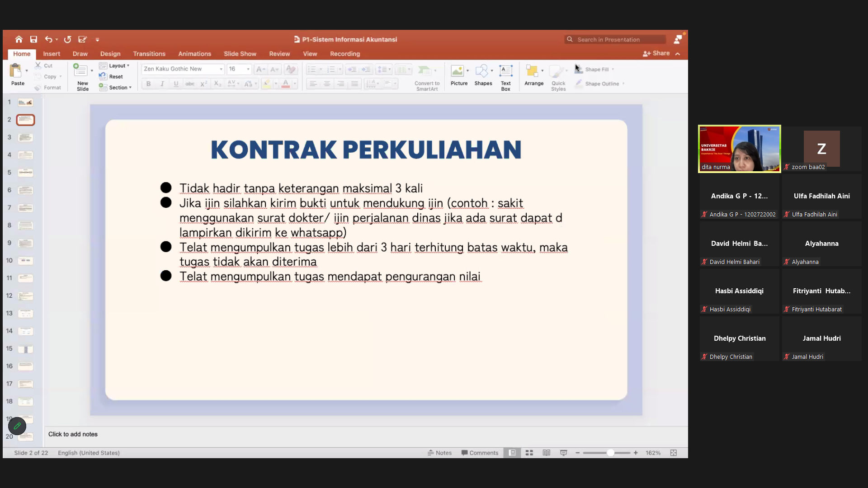Switch to Reading view icon
The image size is (868, 488).
click(x=546, y=453)
